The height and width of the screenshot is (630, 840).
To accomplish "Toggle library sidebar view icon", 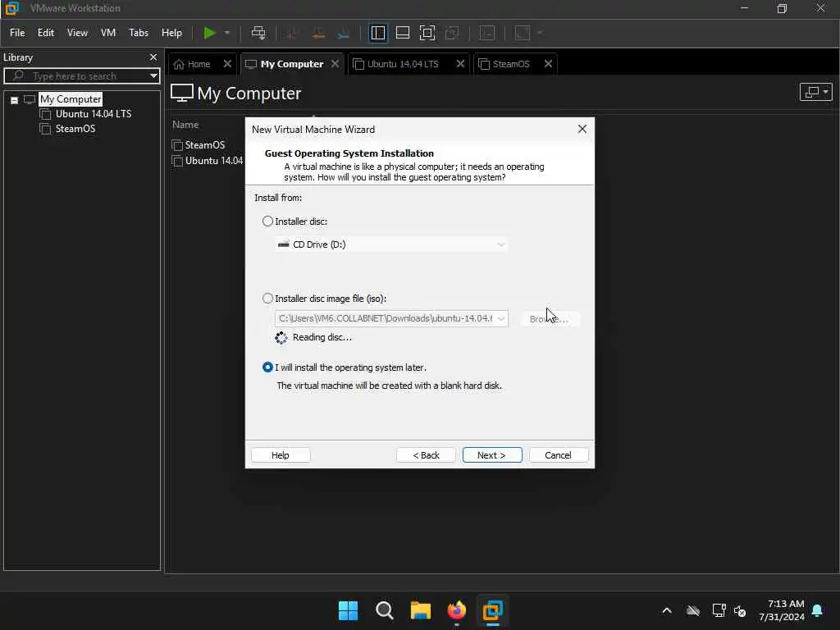I will 377,33.
